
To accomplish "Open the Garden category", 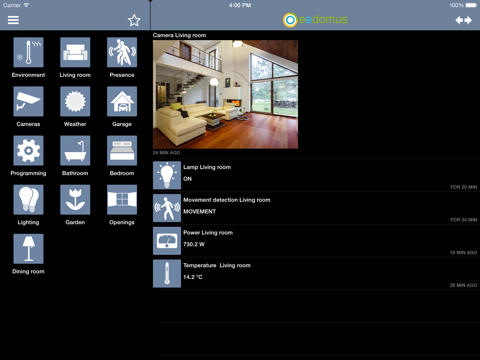I will point(75,199).
